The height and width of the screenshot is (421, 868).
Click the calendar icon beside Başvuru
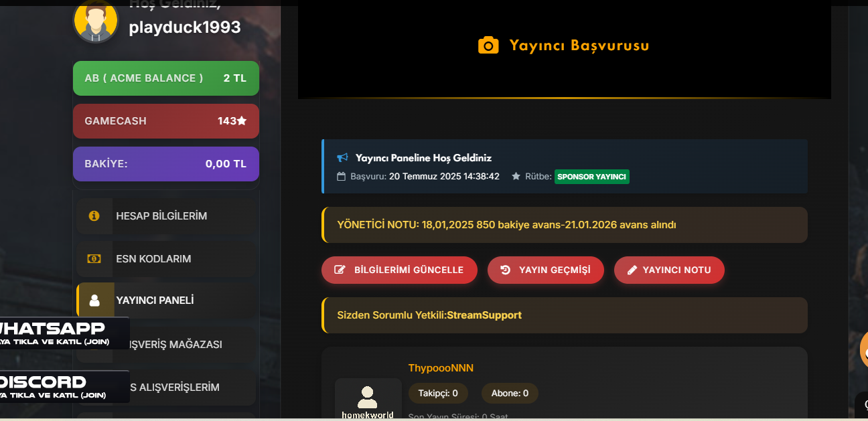342,177
